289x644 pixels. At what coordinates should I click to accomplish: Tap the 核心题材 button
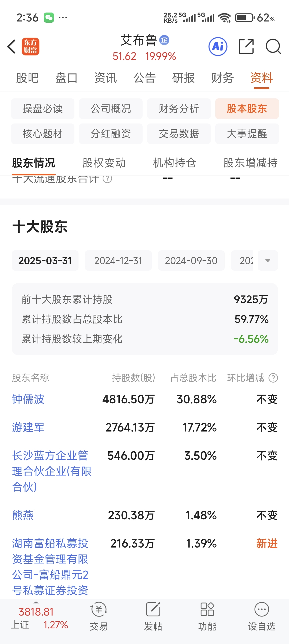[43, 134]
